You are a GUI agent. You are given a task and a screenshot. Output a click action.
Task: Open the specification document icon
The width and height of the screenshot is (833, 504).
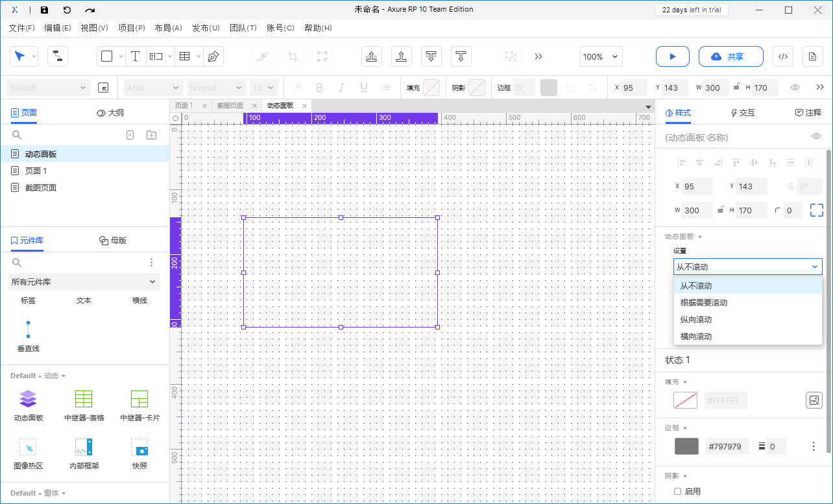(812, 56)
